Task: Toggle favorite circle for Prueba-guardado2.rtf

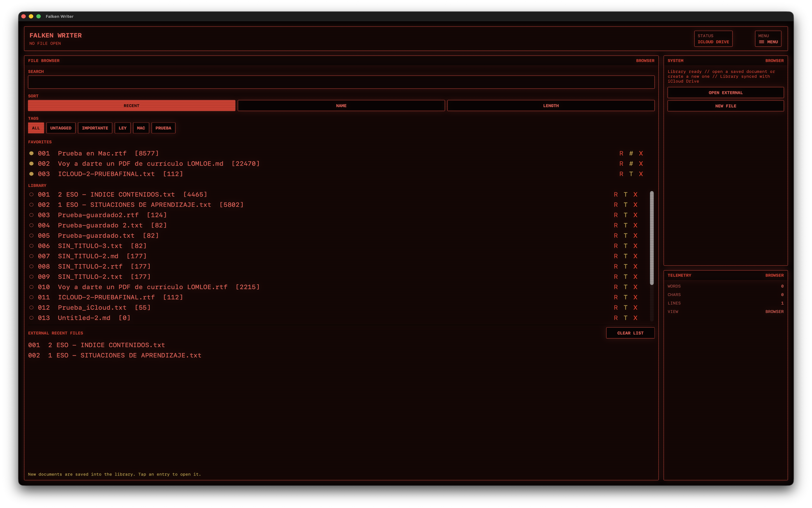Action: (x=31, y=215)
